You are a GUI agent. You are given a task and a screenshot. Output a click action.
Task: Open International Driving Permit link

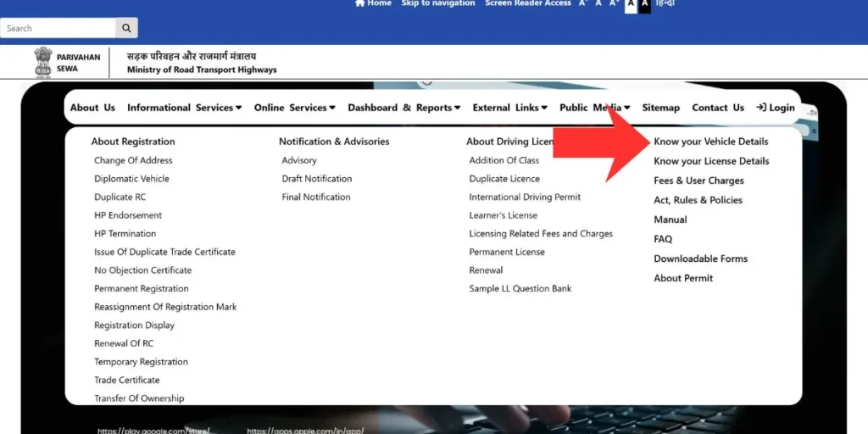click(x=525, y=197)
